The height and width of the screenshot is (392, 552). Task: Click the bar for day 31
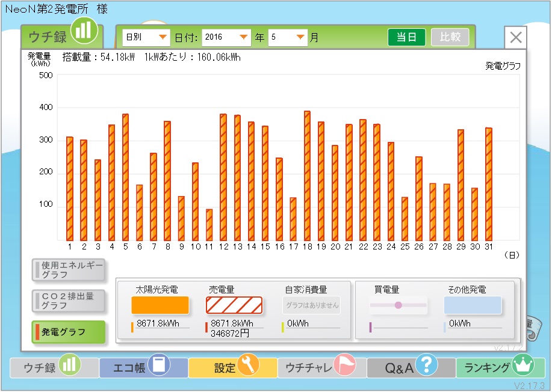pos(489,184)
